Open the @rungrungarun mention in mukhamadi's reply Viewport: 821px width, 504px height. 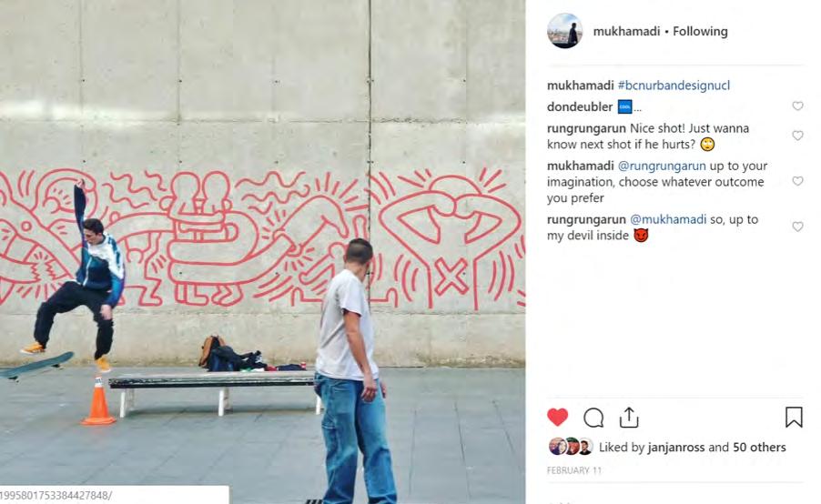point(662,166)
